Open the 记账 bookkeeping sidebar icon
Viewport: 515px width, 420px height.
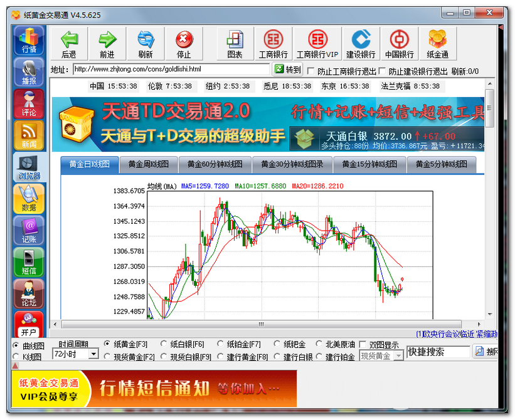click(29, 230)
